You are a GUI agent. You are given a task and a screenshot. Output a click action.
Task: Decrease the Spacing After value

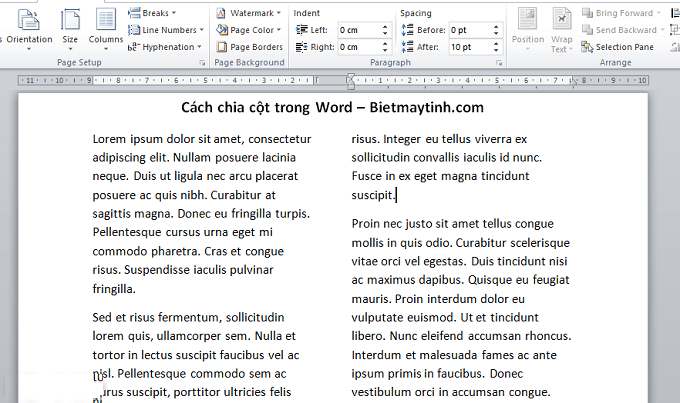(496, 50)
